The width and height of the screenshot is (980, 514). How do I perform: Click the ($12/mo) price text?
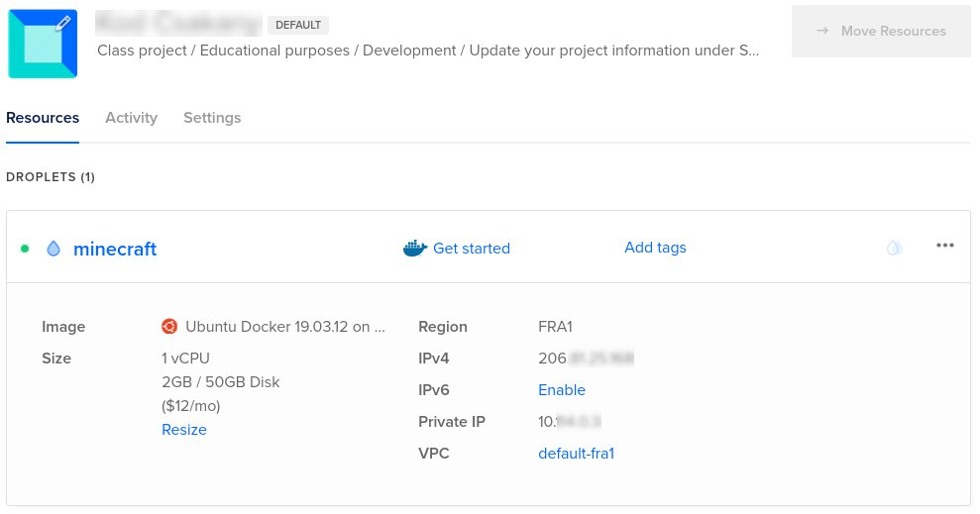(191, 406)
